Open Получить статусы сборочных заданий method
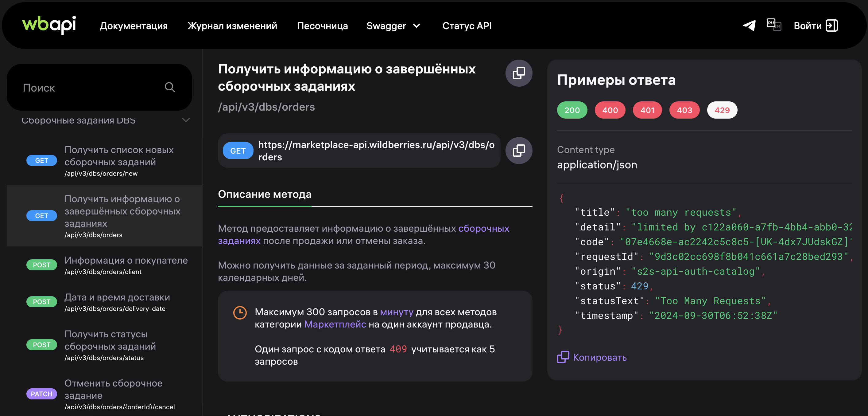The height and width of the screenshot is (416, 868). (104, 345)
